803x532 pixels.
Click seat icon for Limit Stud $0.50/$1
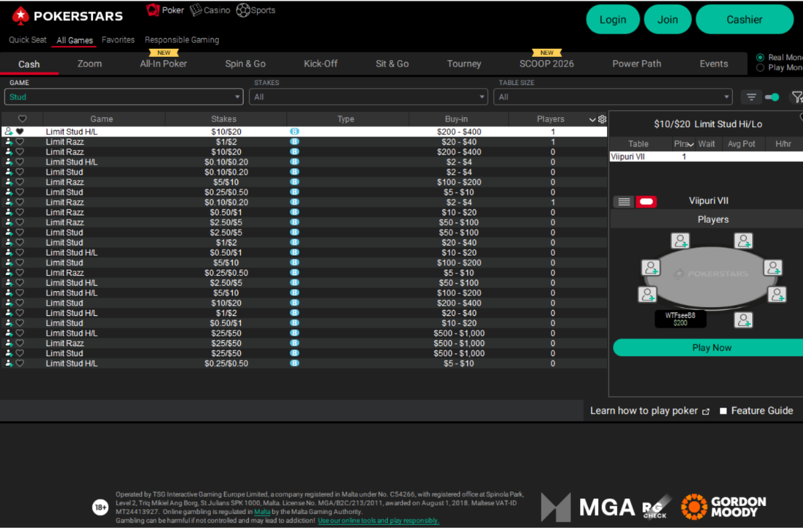[9, 323]
